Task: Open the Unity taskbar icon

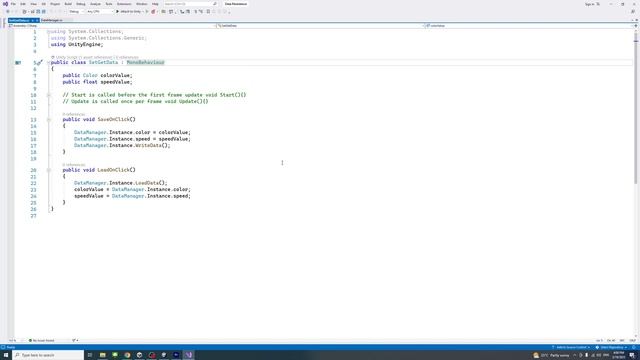Action: [x=139, y=355]
